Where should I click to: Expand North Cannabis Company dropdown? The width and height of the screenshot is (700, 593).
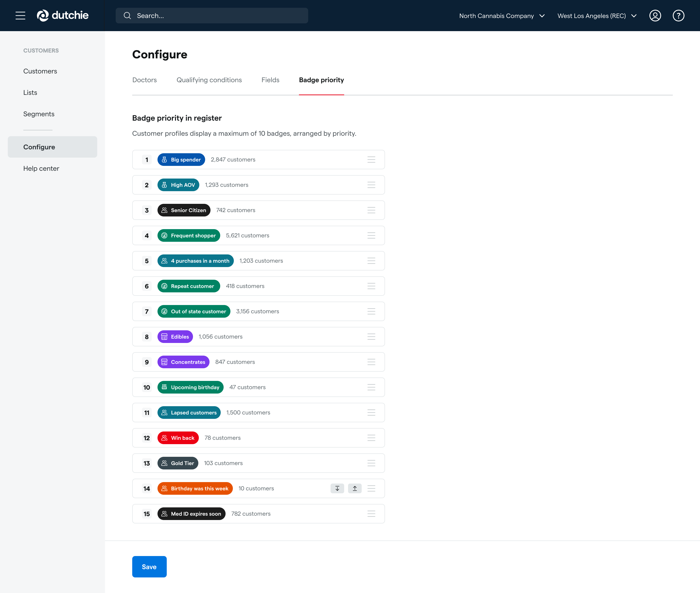[x=502, y=16]
